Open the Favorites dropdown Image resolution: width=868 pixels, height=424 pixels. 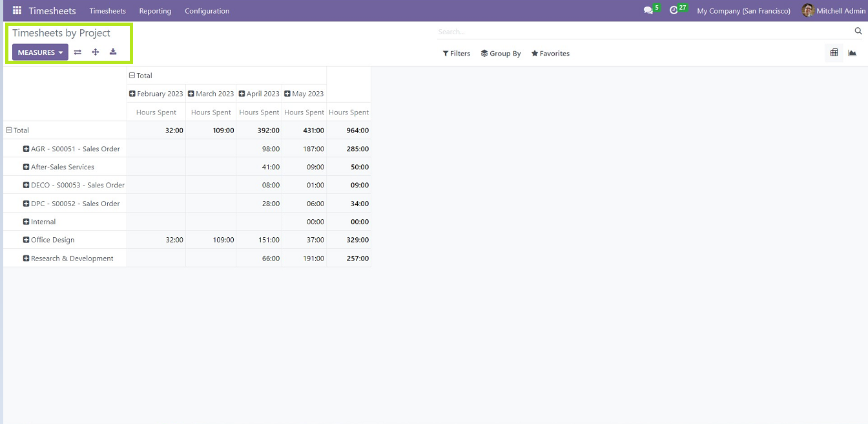tap(550, 54)
